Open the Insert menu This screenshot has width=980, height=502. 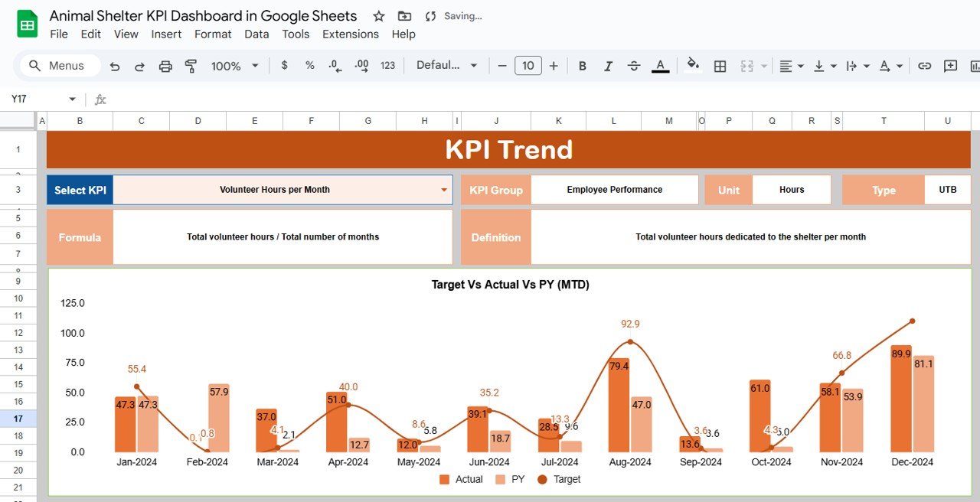click(x=166, y=34)
